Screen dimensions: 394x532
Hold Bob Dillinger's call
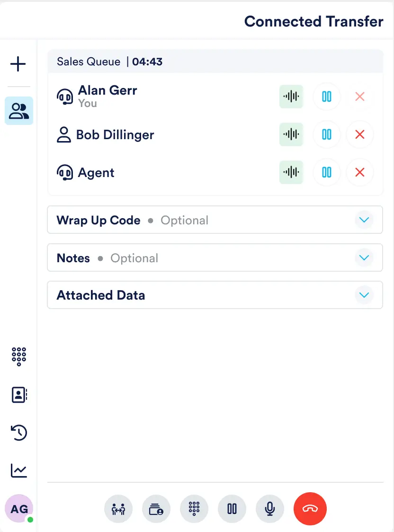(327, 134)
